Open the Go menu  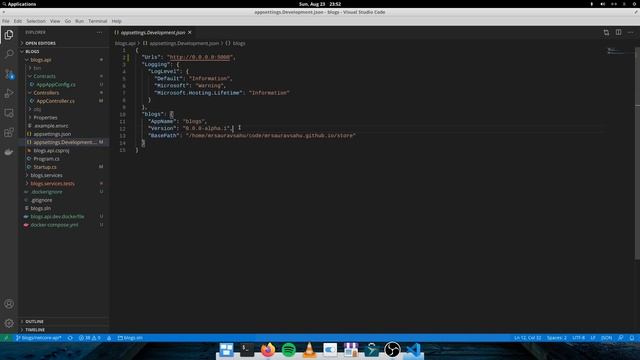[x=68, y=21]
